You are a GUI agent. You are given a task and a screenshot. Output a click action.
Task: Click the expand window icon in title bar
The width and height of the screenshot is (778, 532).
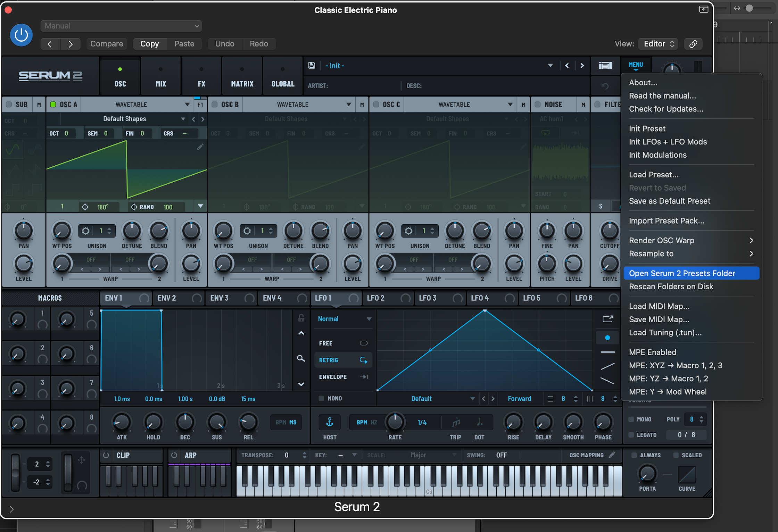tap(704, 10)
